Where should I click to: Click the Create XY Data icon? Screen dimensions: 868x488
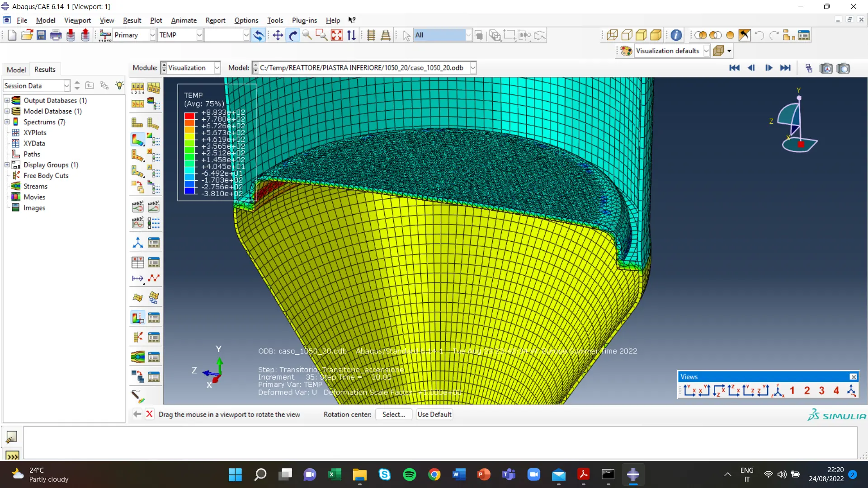137,263
